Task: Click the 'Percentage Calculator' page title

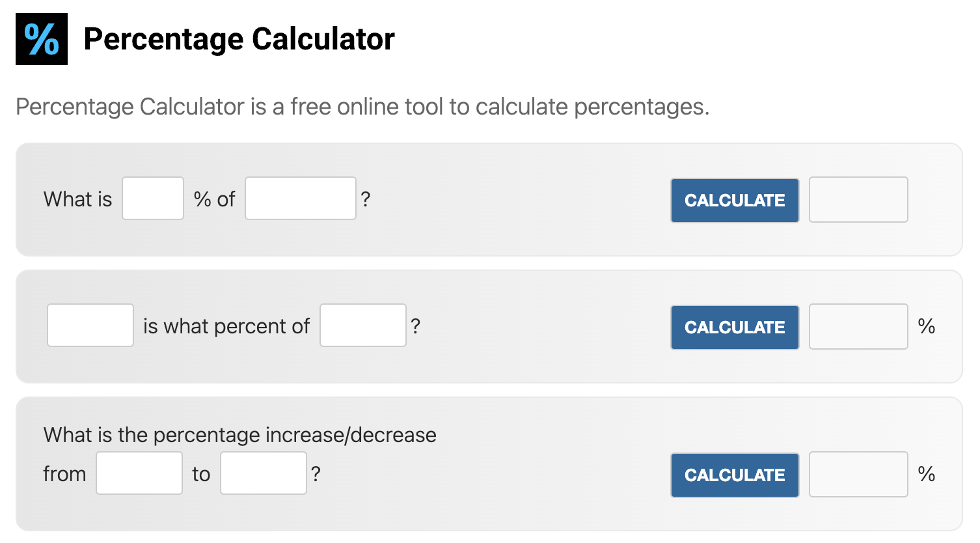Action: (x=239, y=38)
